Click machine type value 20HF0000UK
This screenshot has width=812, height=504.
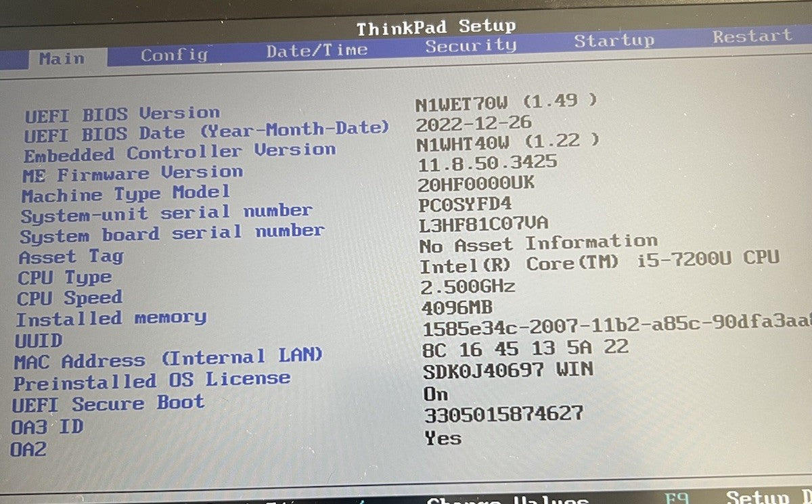click(x=476, y=183)
